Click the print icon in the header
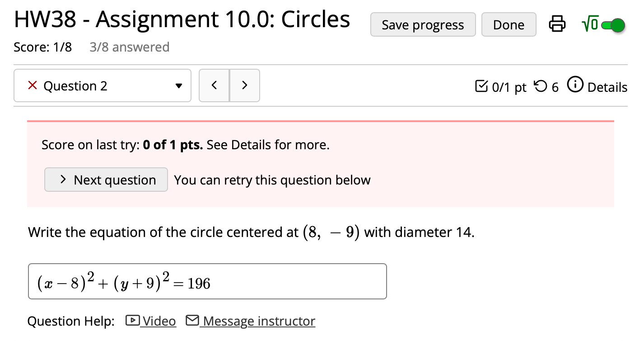The height and width of the screenshot is (341, 644). 557,24
